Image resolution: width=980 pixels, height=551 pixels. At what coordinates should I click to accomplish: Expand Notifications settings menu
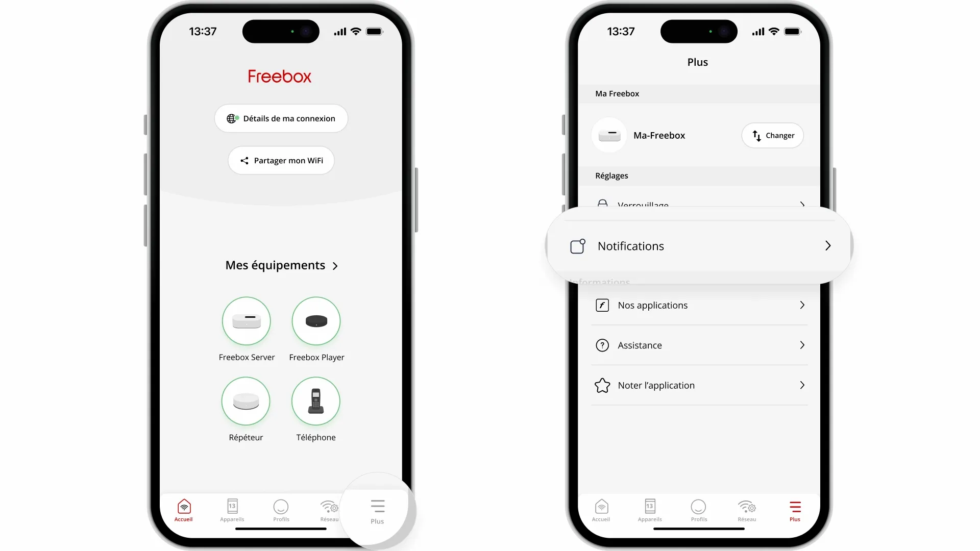699,245
